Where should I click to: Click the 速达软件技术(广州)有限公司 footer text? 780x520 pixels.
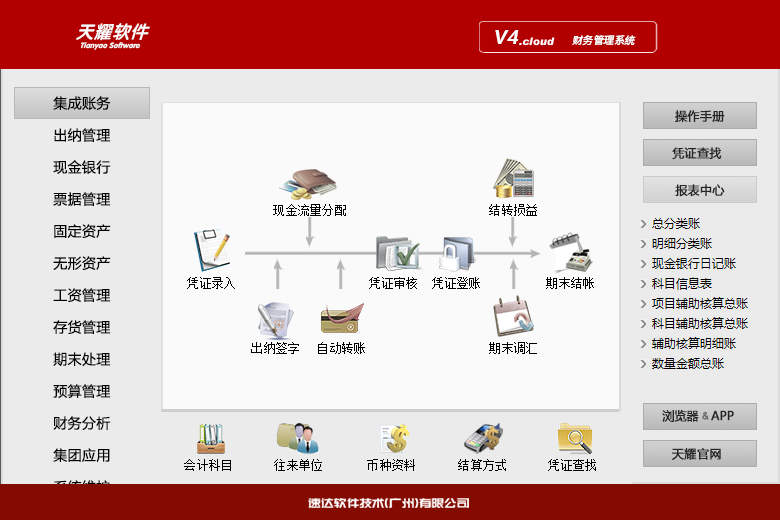[x=389, y=503]
